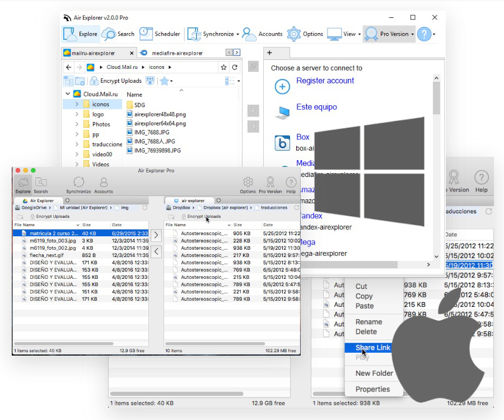Click the Explore cloud icon in Mac toolbar
504x420 pixels.
(x=23, y=182)
